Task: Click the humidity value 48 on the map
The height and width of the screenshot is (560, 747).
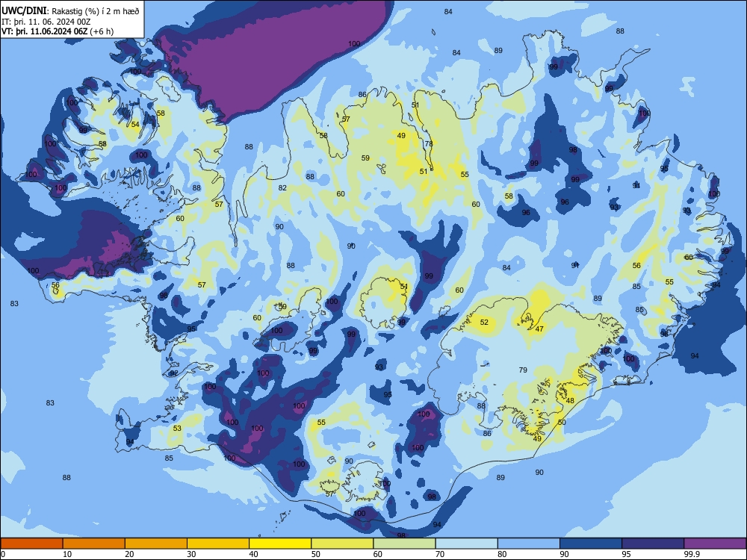Action: pyautogui.click(x=570, y=401)
